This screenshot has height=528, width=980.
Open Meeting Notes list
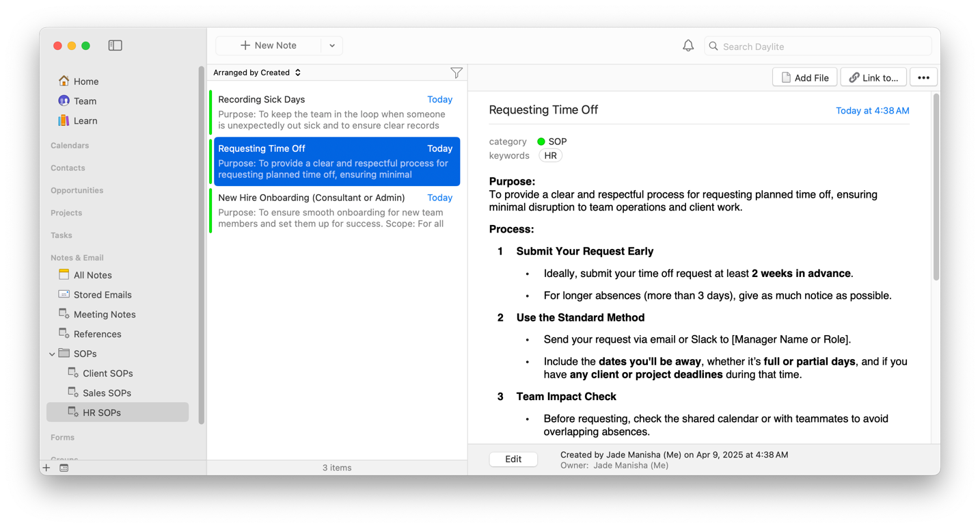pyautogui.click(x=105, y=315)
